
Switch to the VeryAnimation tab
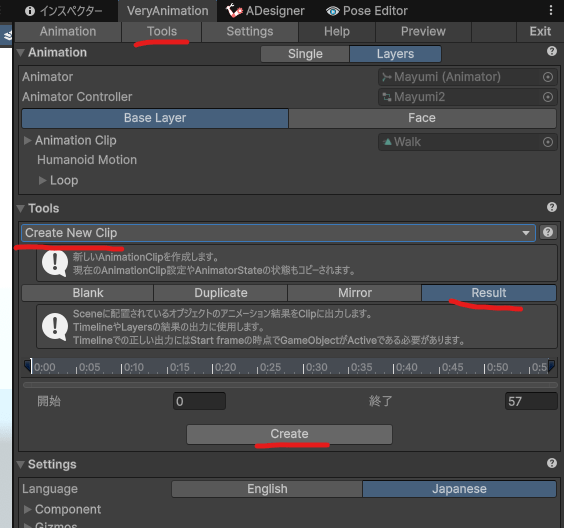167,11
